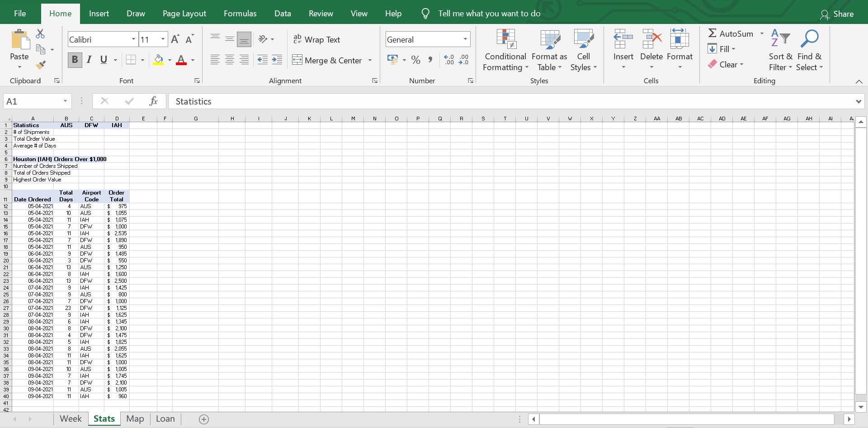The width and height of the screenshot is (868, 428).
Task: Open the Number format dialog launcher
Action: [x=471, y=81]
